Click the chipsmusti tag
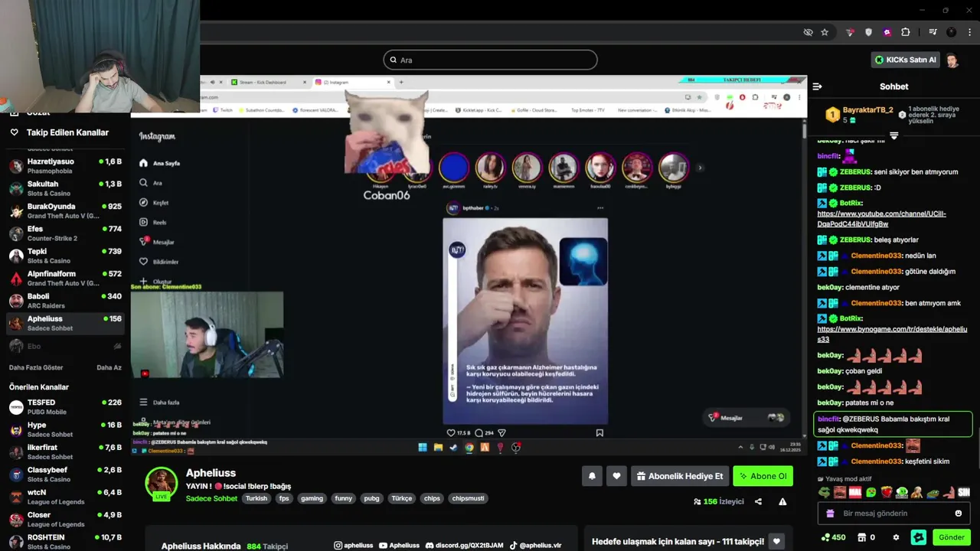Screen dimensions: 980x551 468,498
